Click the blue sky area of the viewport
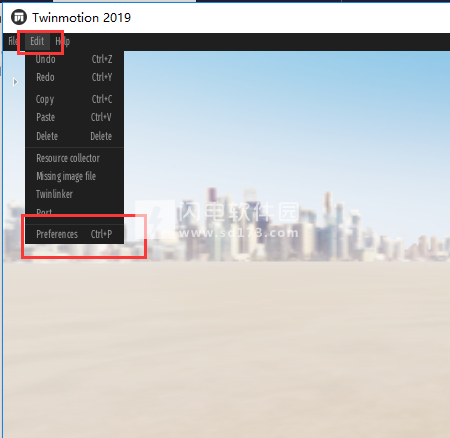Viewport: 450px width, 438px height. [x=287, y=117]
